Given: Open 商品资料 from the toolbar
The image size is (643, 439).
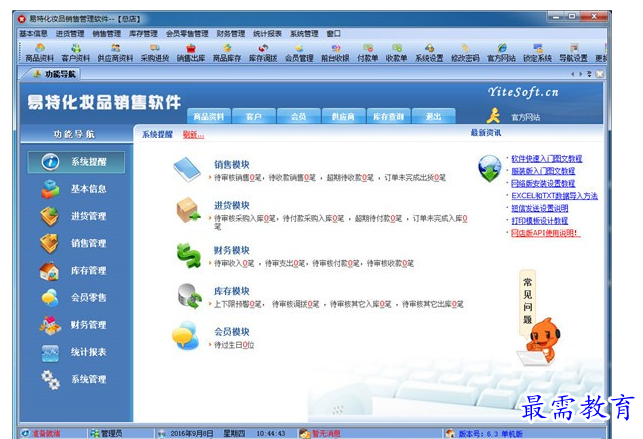Looking at the screenshot, I should (40, 53).
